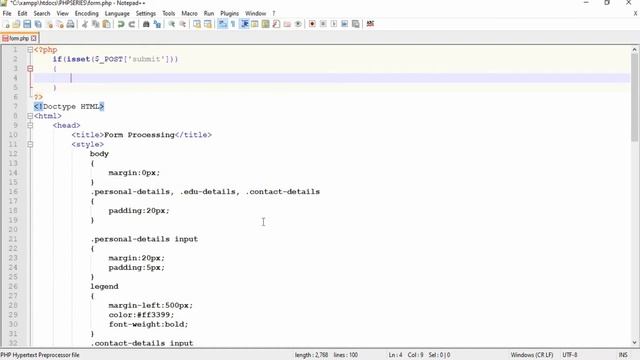The image size is (640, 360).
Task: Click the spell check ABC icon
Action: [x=370, y=24]
